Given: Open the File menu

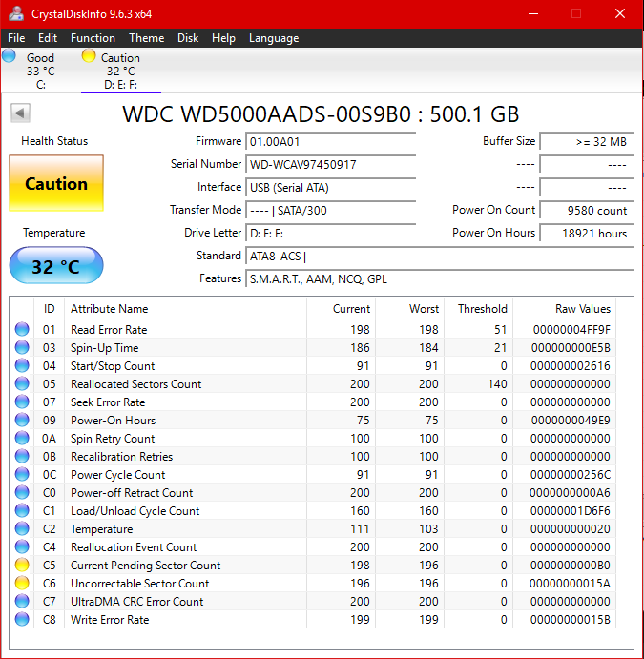Looking at the screenshot, I should 16,38.
